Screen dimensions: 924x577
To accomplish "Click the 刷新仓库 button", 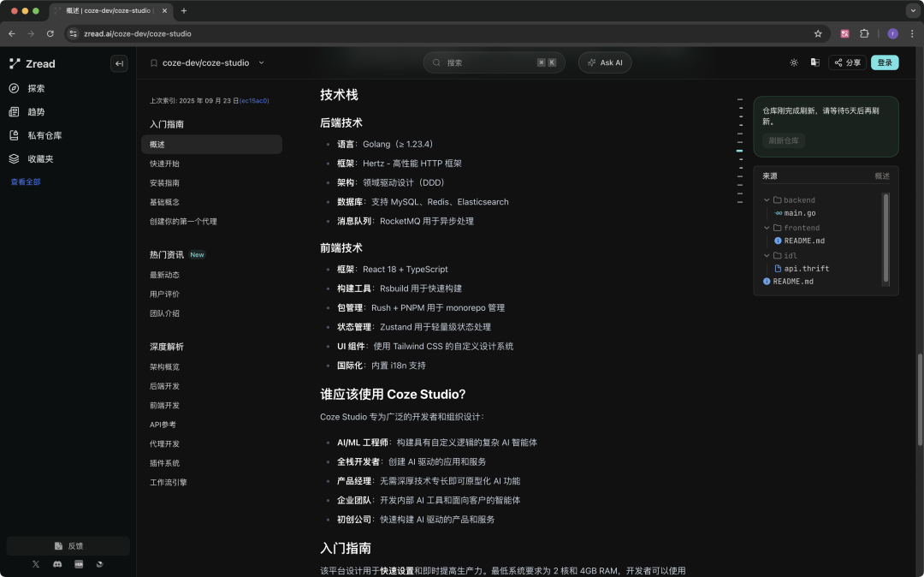I will tap(784, 141).
